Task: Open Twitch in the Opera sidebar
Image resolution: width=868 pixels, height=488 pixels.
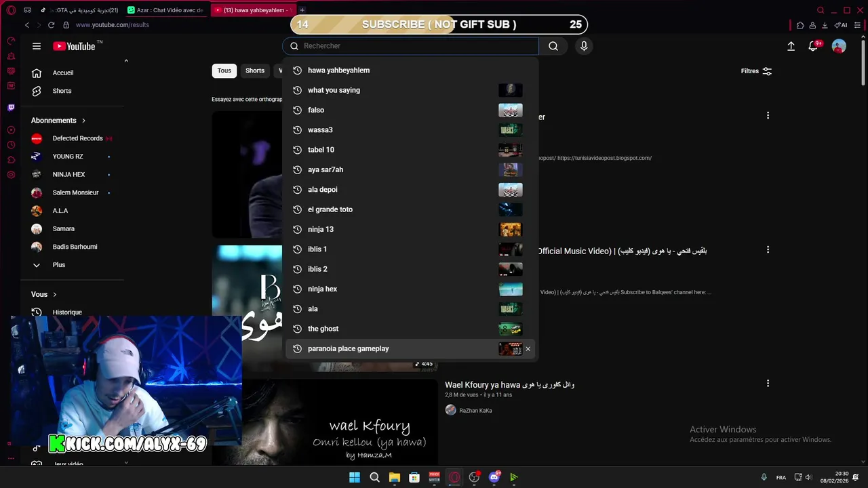Action: pyautogui.click(x=11, y=107)
